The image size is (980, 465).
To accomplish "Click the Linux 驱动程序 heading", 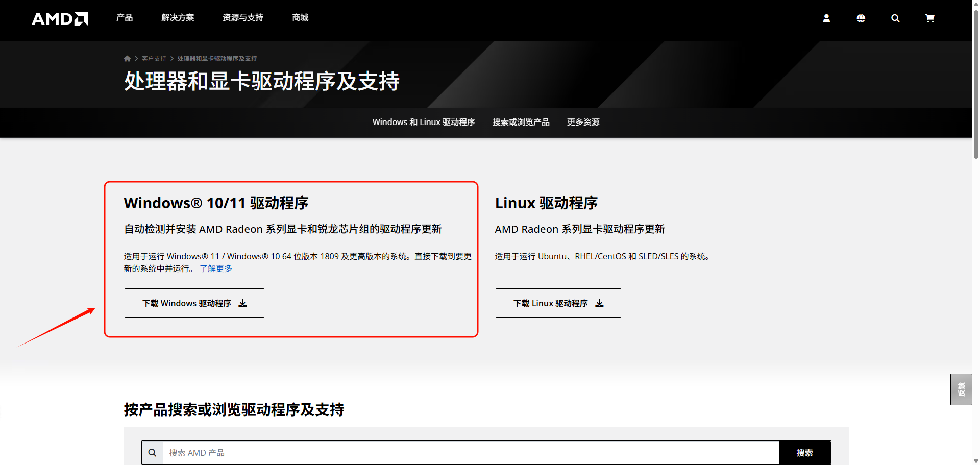I will pyautogui.click(x=546, y=203).
